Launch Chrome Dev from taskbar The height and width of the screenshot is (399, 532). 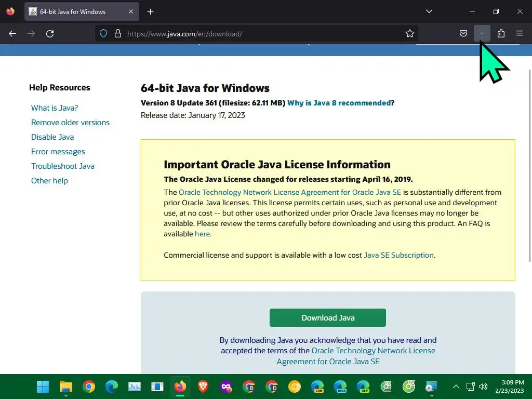(x=272, y=387)
